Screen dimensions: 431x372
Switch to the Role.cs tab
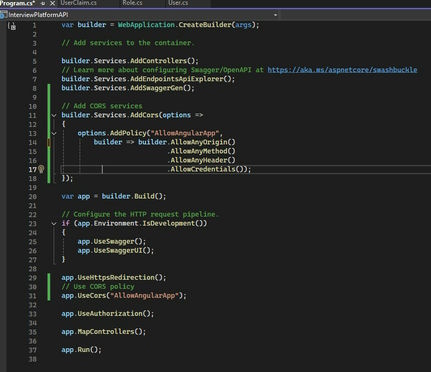pos(132,3)
